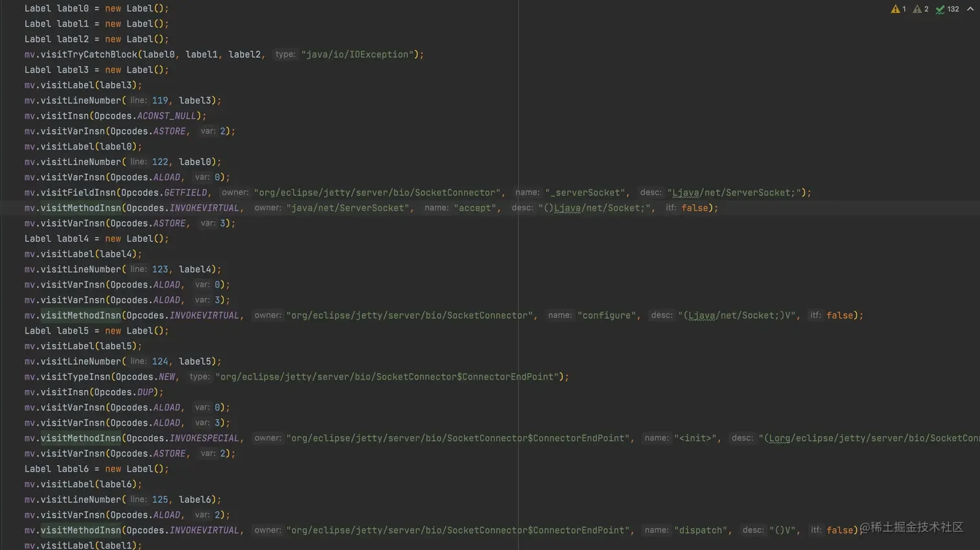
Task: Click the visitTryCatchBlock method call
Action: pyautogui.click(x=89, y=54)
